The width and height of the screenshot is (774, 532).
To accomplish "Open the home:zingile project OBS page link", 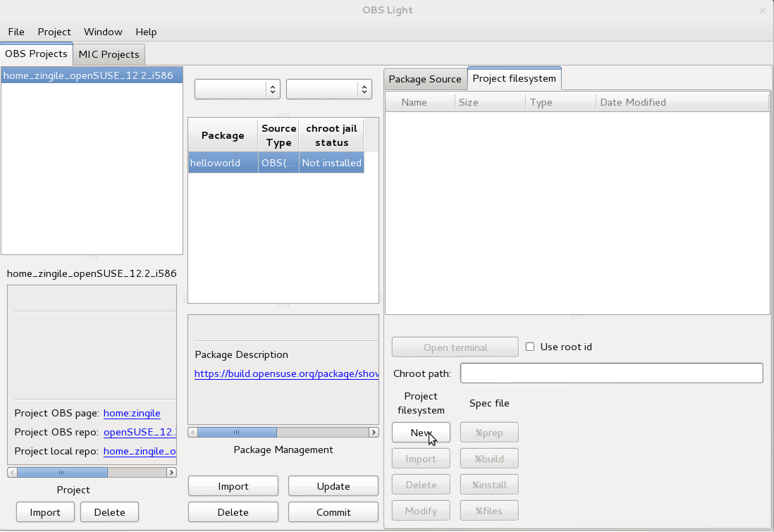I will (x=132, y=413).
